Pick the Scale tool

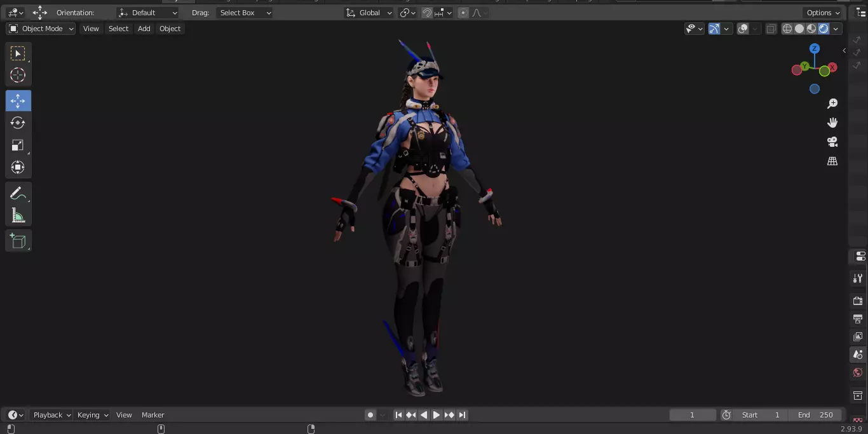(18, 146)
